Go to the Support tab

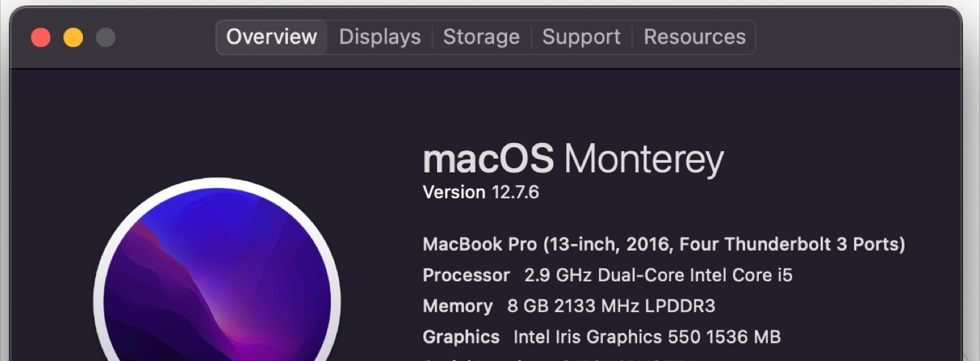pos(581,37)
